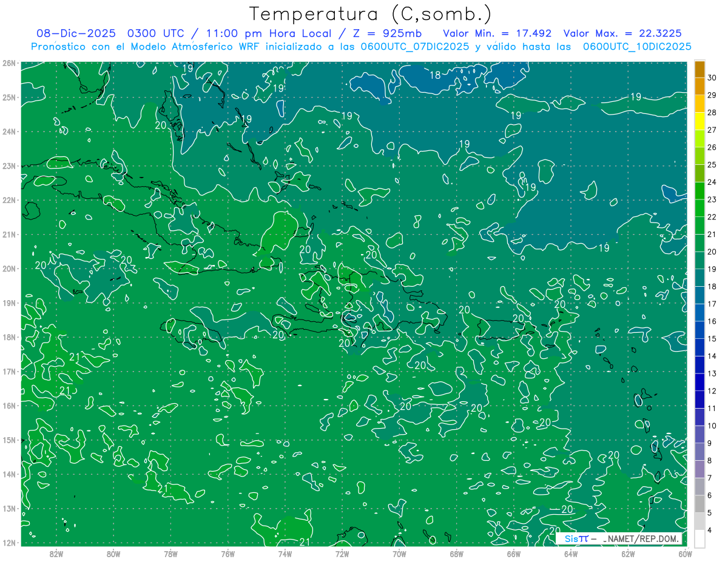This screenshot has height=562, width=728.
Task: Click the "62W" longitude axis label
Action: coord(628,554)
